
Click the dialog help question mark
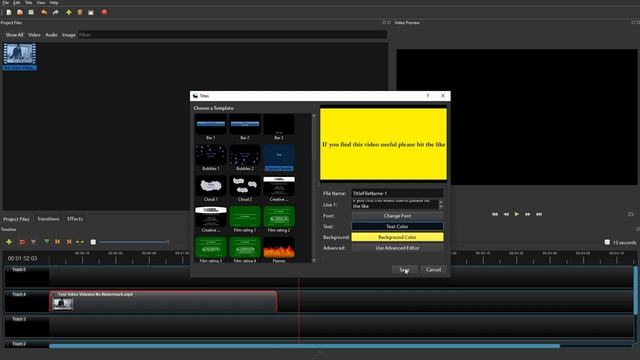click(428, 96)
